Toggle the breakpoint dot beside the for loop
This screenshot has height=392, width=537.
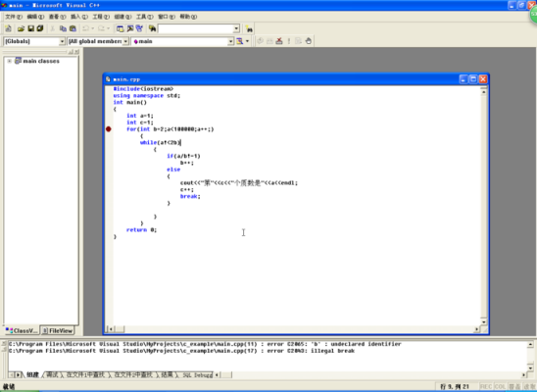pyautogui.click(x=108, y=129)
